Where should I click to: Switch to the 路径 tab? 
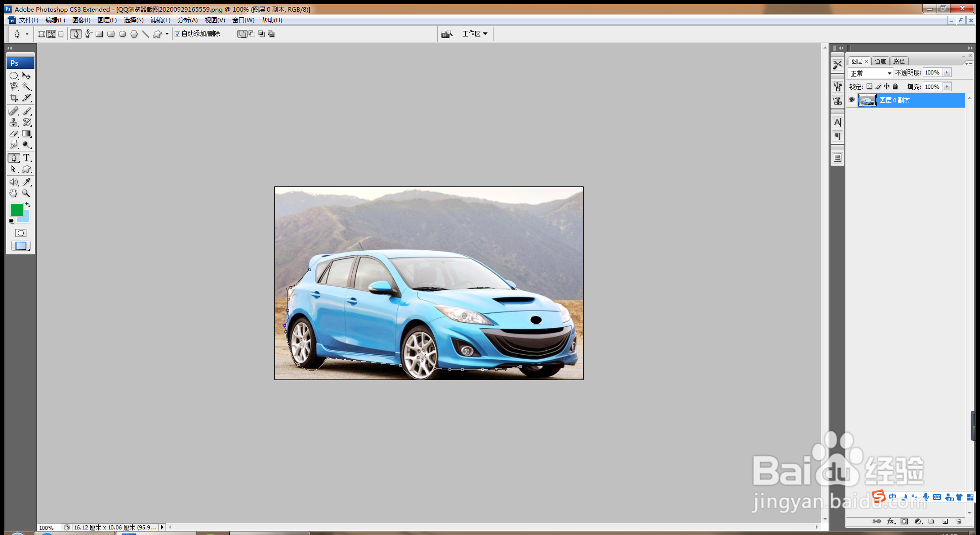point(899,61)
